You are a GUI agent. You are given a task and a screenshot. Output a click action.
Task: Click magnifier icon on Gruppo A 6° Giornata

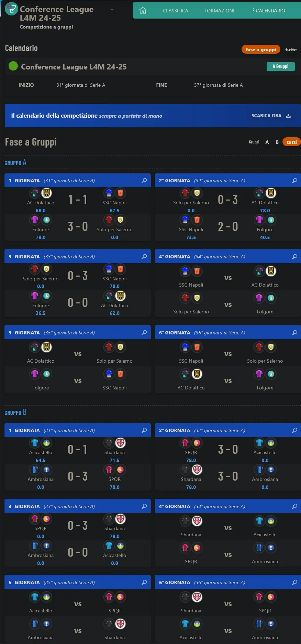(294, 333)
